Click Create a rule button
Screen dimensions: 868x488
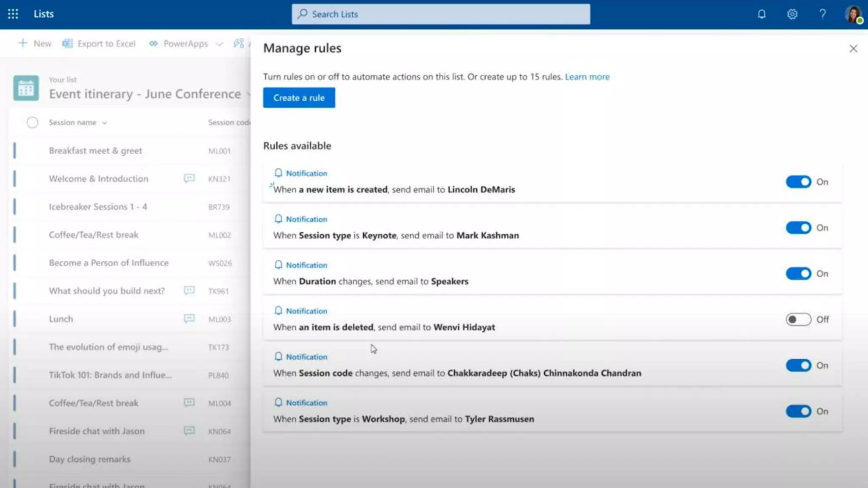click(x=299, y=98)
